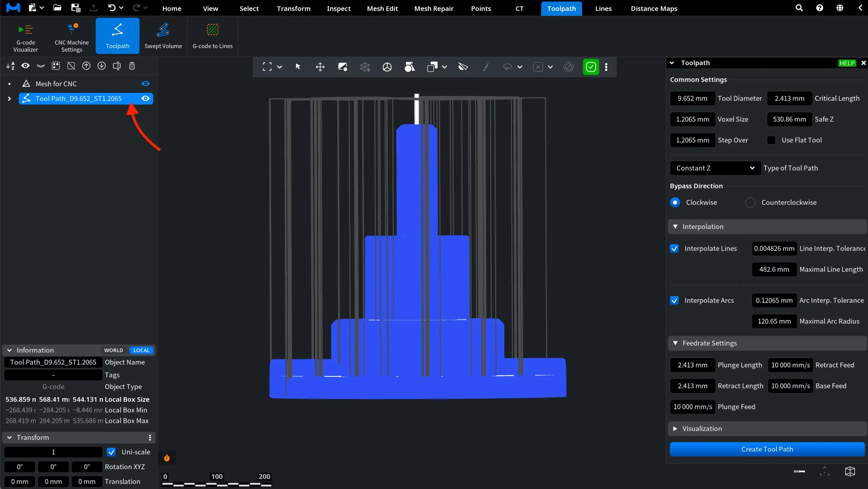Collapse the Information panel
The width and height of the screenshot is (868, 489).
point(9,350)
